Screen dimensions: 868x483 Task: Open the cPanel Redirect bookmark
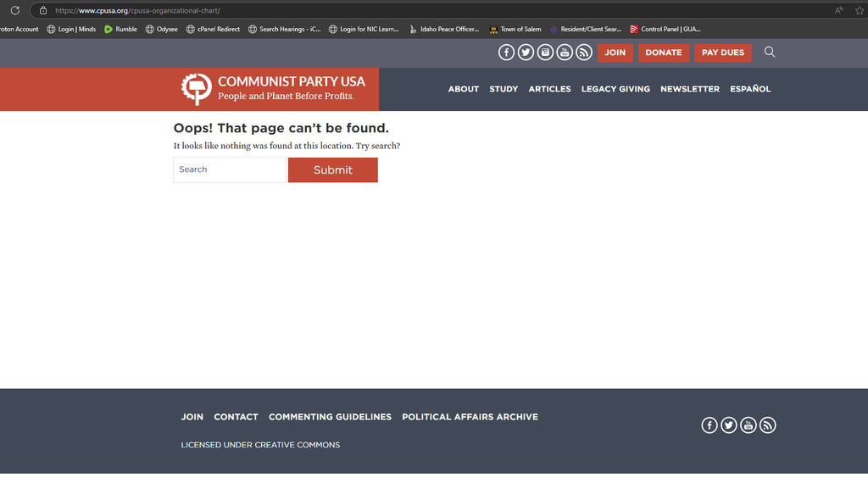click(213, 29)
